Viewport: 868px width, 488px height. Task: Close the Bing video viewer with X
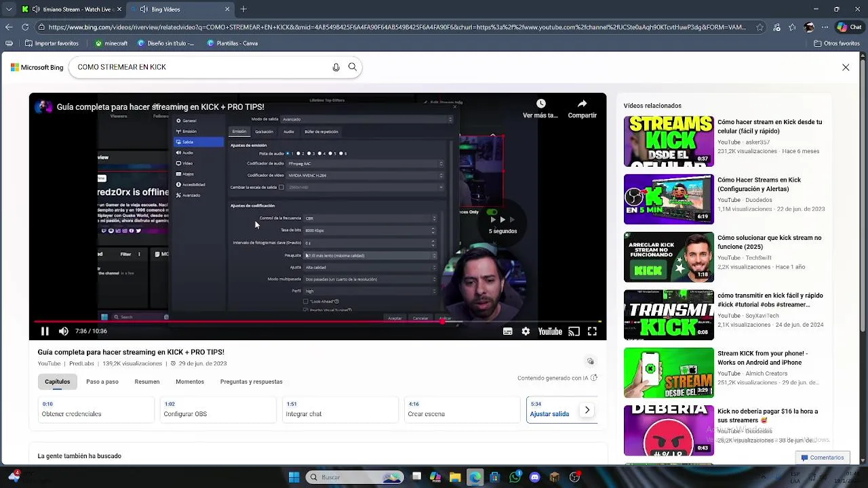click(846, 67)
